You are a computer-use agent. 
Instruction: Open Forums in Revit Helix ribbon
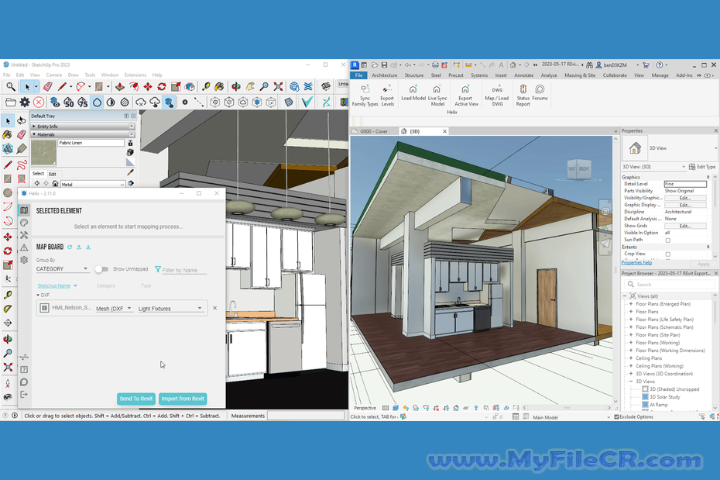540,93
